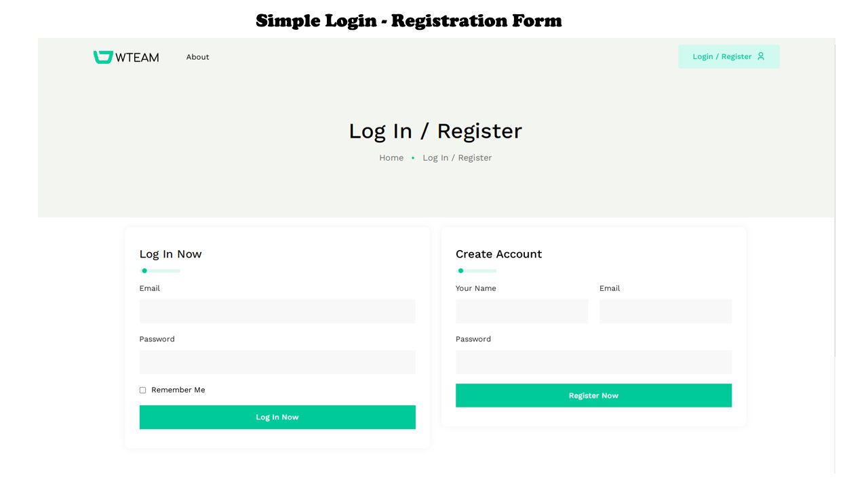Click the green dot under Create Account heading
The width and height of the screenshot is (868, 488).
pos(460,271)
